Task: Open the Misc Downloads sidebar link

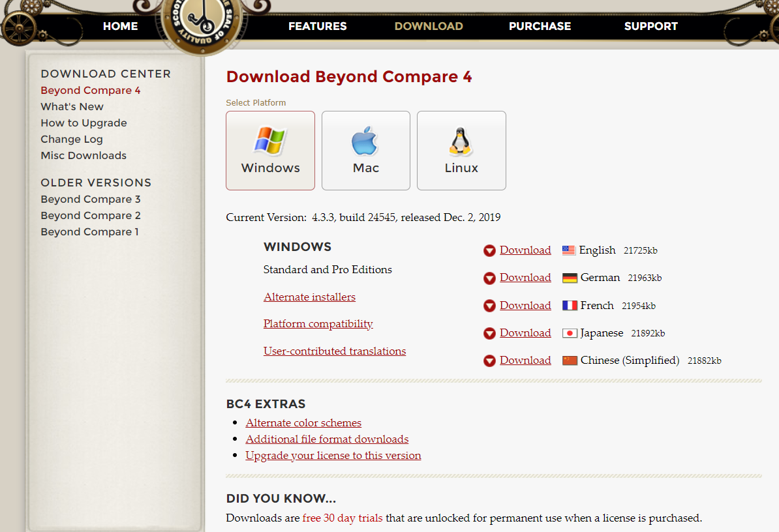Action: 84,155
